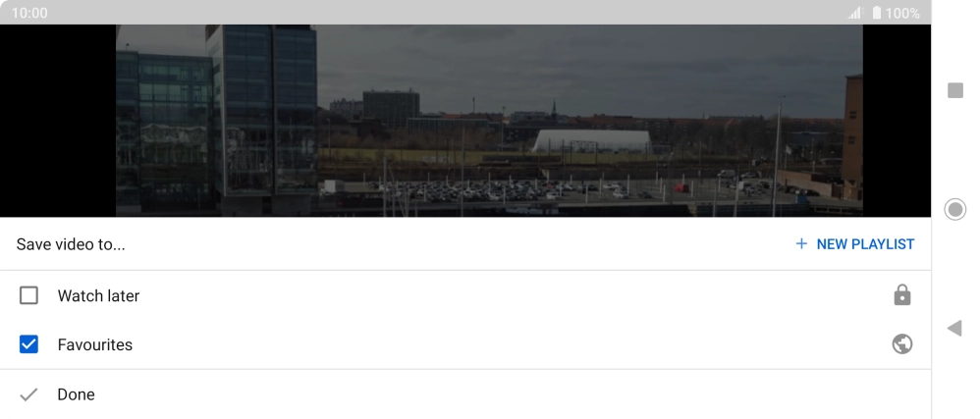Click the grey checkmark icon beside Done

(x=28, y=394)
